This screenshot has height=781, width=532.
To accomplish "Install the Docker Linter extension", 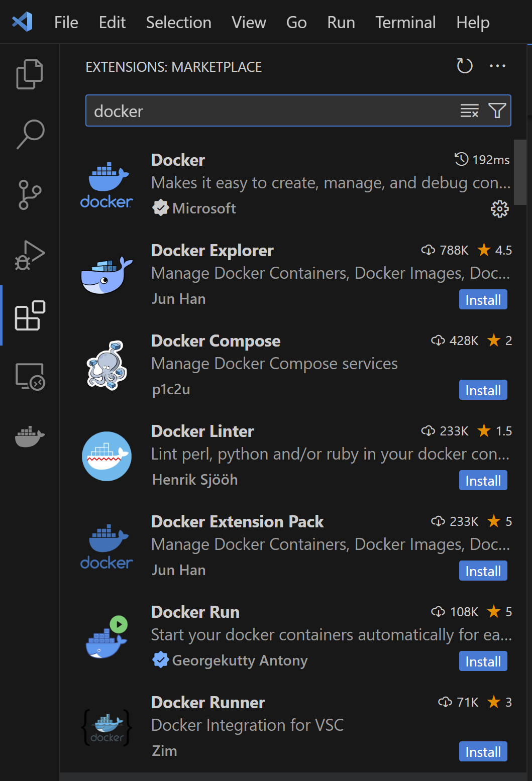I will tap(483, 481).
